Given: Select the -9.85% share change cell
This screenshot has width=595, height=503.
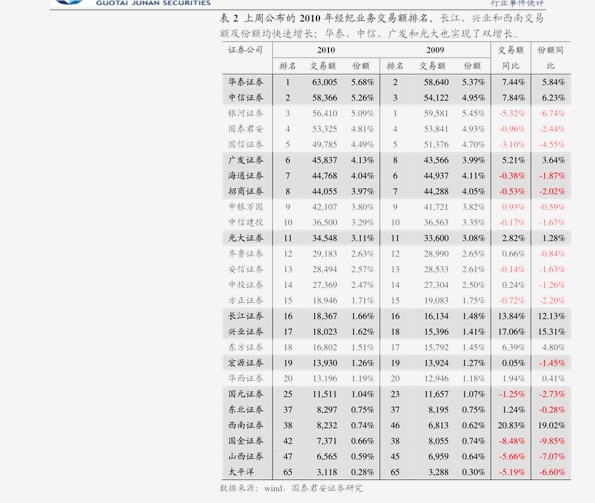Looking at the screenshot, I should click(x=552, y=441).
